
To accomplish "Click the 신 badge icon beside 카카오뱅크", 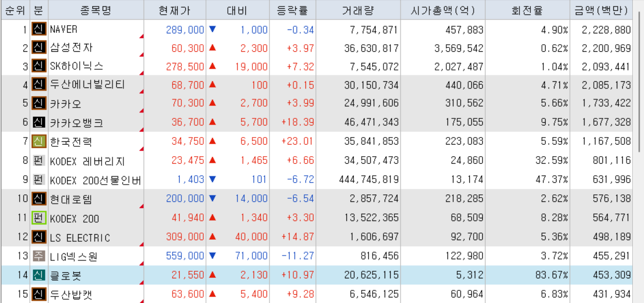I will [39, 122].
